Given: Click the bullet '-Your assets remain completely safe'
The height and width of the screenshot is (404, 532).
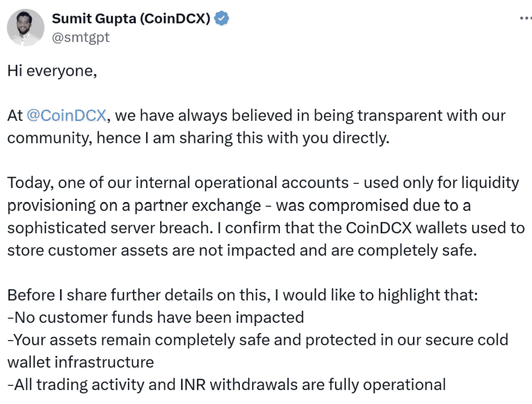Looking at the screenshot, I should [x=258, y=340].
